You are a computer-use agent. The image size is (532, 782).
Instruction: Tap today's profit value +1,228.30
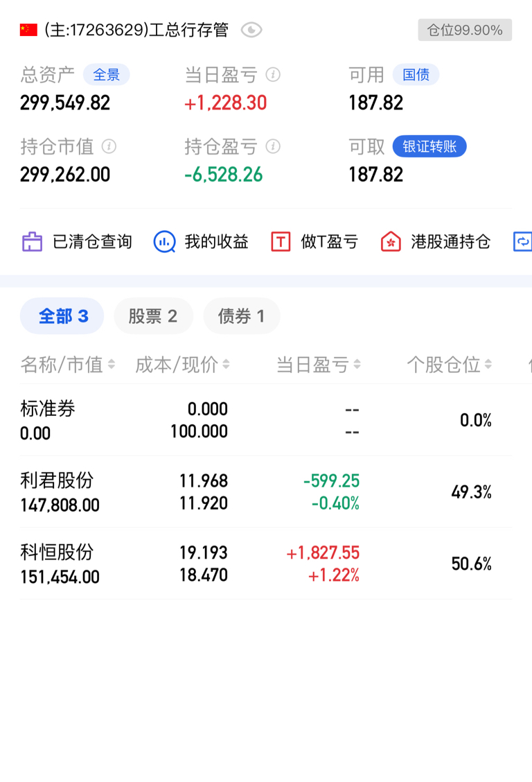(x=226, y=103)
